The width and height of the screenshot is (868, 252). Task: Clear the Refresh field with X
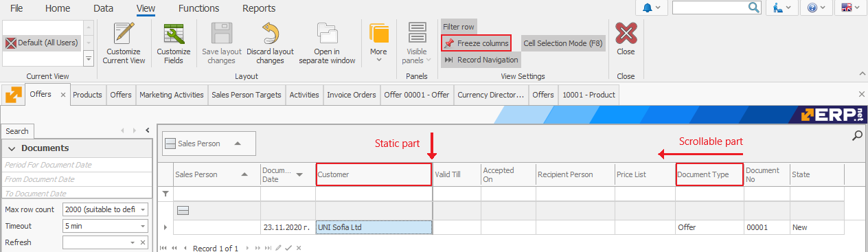coord(143,242)
